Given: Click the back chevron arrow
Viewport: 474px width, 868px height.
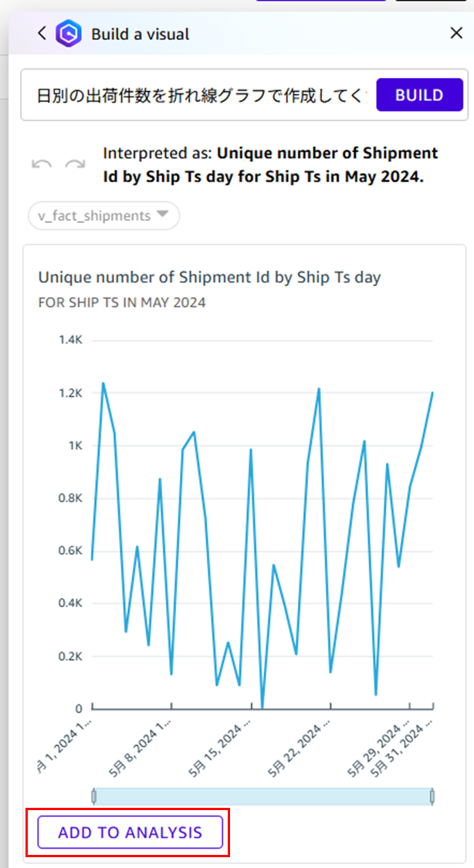Looking at the screenshot, I should coord(42,33).
